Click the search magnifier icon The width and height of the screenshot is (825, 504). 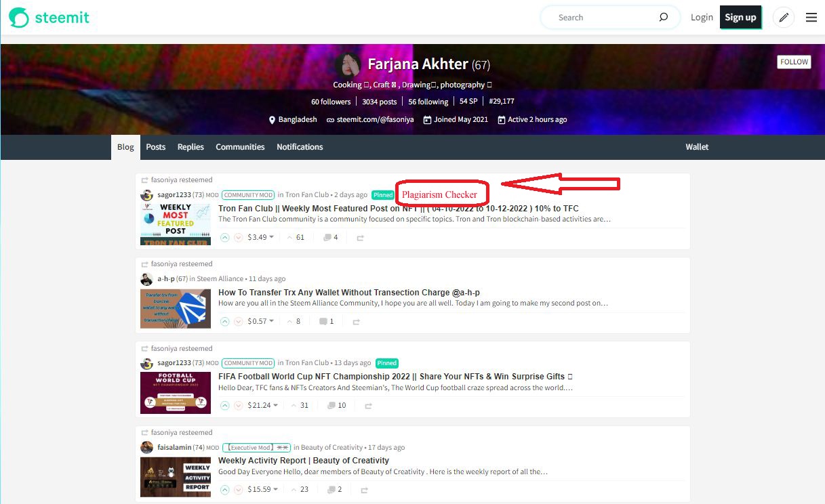(664, 18)
